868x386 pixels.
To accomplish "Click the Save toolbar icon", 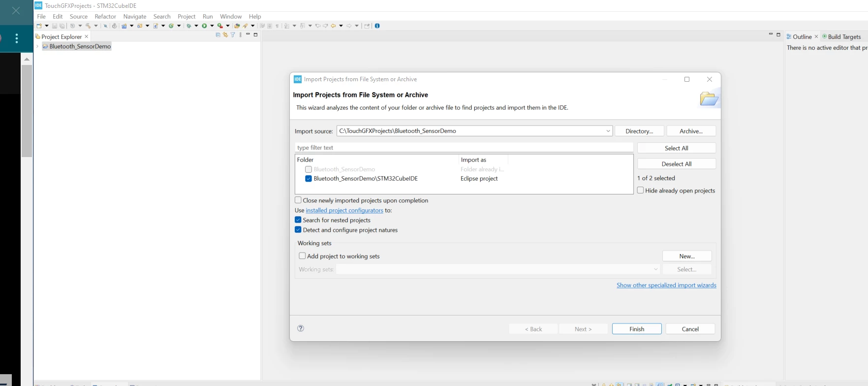I will point(54,26).
